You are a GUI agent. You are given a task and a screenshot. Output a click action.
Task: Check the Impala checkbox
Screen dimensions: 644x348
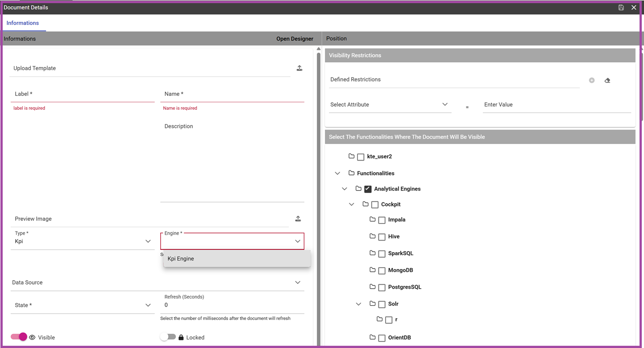(x=382, y=220)
